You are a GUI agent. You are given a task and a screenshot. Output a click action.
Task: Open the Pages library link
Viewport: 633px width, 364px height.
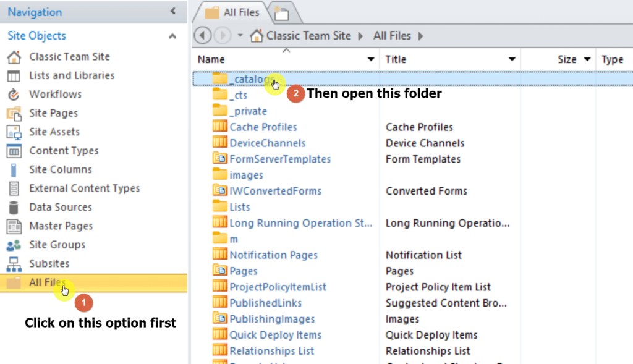click(x=244, y=271)
